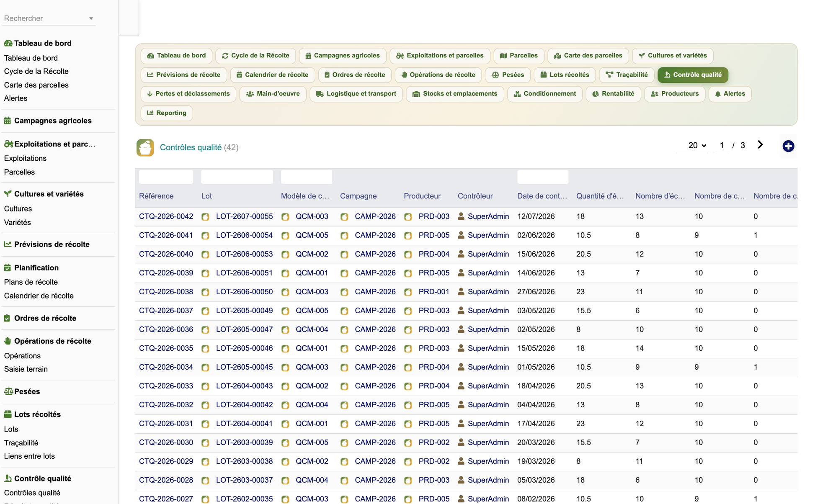
Task: Select the Rentabilité tab
Action: (613, 94)
